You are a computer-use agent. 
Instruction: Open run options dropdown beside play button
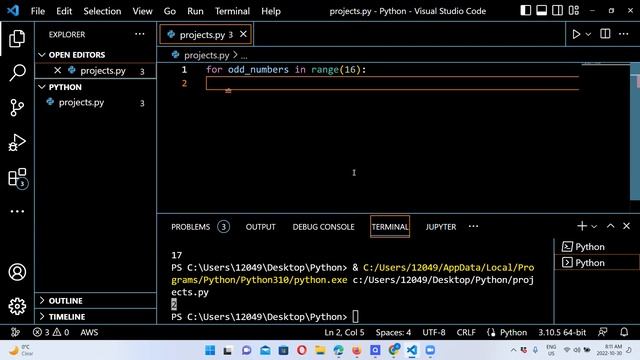[x=588, y=34]
